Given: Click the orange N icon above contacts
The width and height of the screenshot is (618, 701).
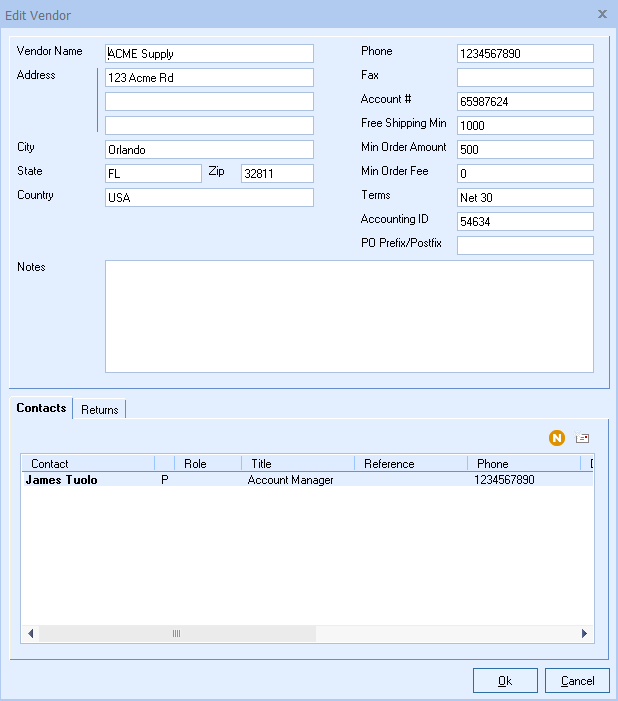Looking at the screenshot, I should tap(557, 438).
